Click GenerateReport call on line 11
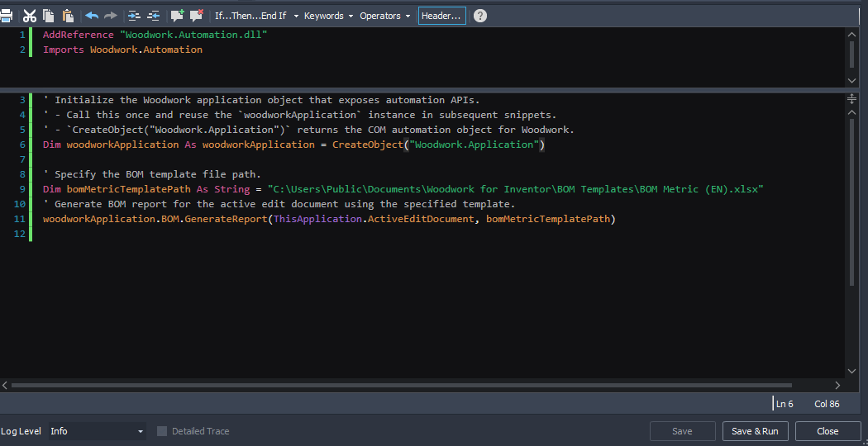Image resolution: width=868 pixels, height=446 pixels. point(329,219)
